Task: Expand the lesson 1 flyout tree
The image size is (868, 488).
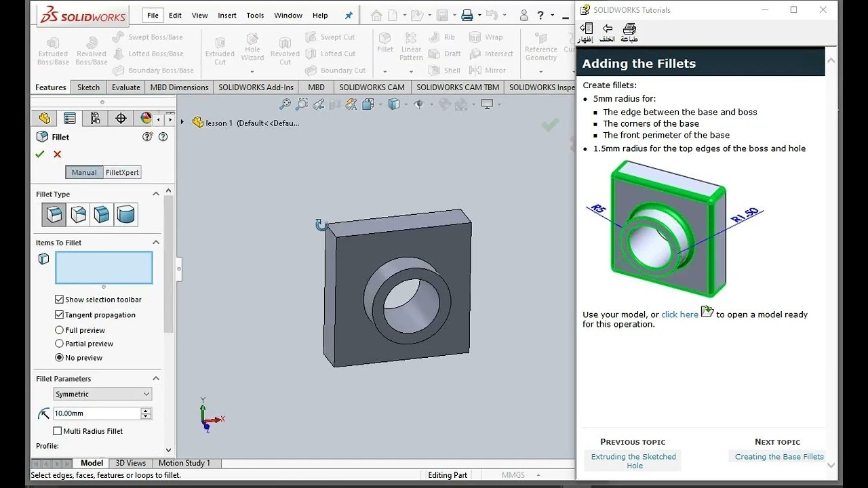Action: click(x=182, y=123)
